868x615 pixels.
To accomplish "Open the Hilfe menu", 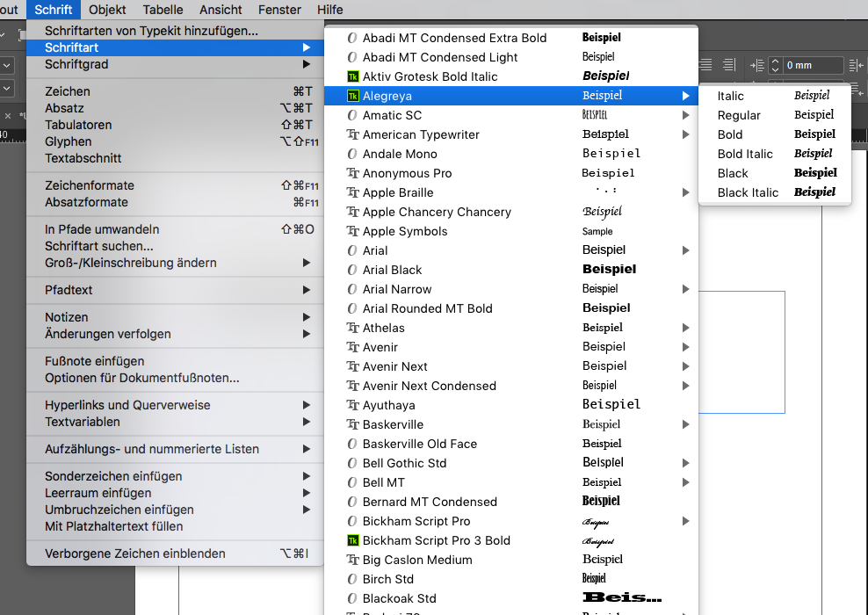I will (x=330, y=10).
